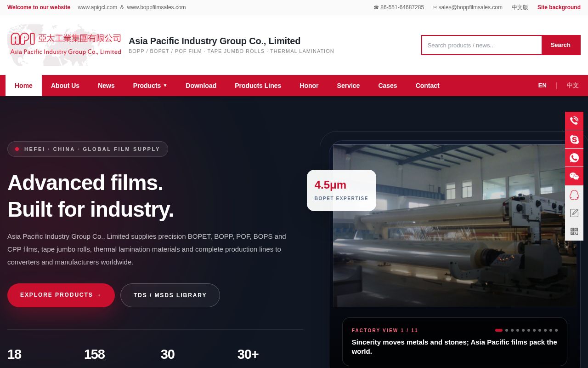Click the Search products / news field
588x368 pixels.
[x=481, y=45]
